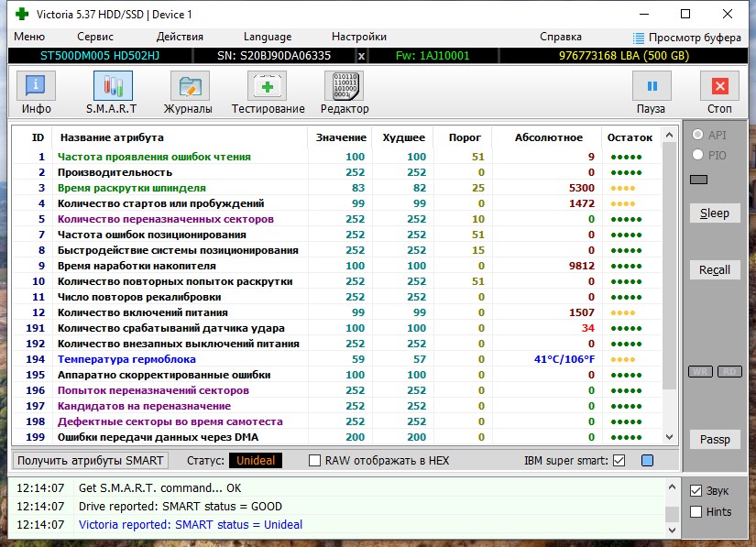Click the red Стоп stop icon
Image resolution: width=756 pixels, height=547 pixels.
click(719, 86)
